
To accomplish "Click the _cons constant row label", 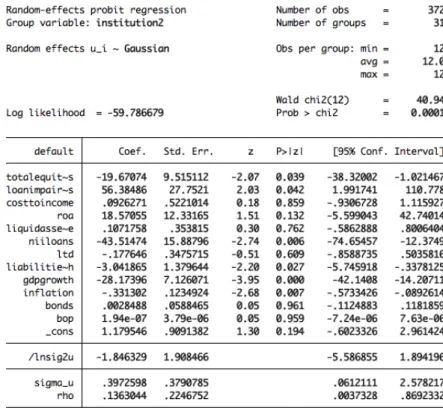I will point(60,332).
